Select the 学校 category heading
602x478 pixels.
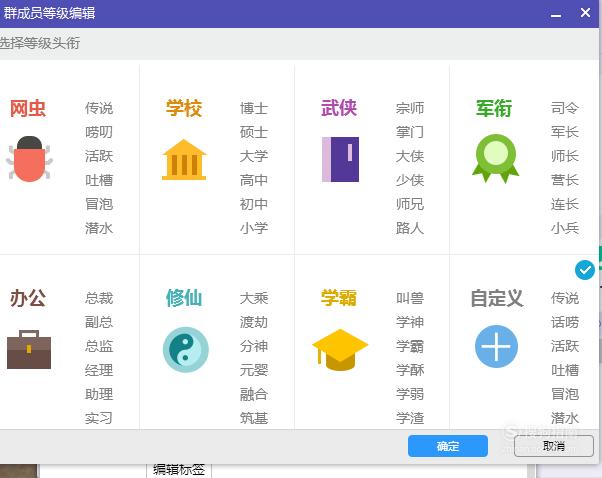[184, 108]
